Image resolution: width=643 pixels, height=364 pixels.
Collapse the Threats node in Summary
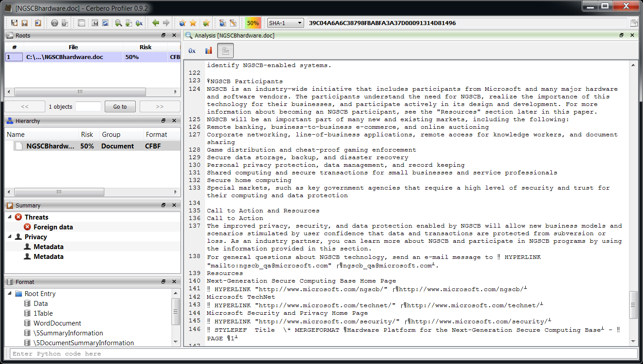pos(10,217)
